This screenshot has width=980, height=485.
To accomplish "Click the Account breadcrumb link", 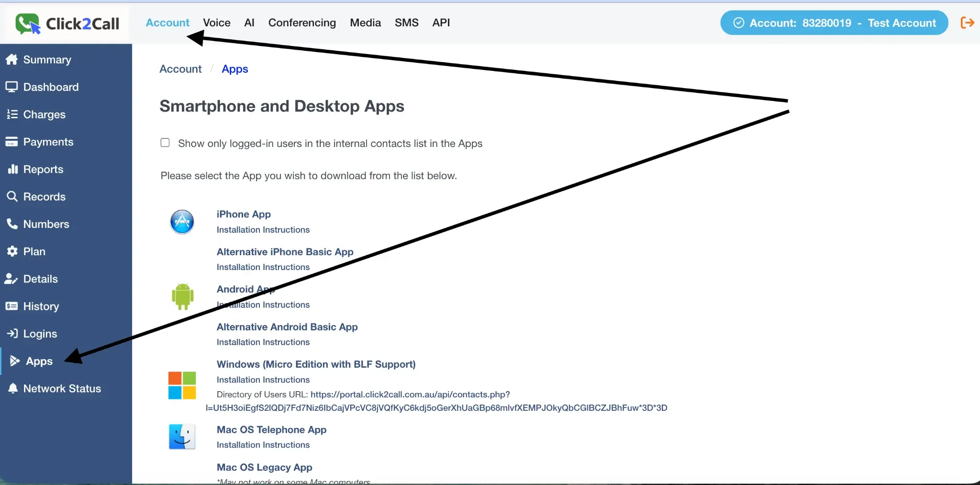I will coord(180,69).
